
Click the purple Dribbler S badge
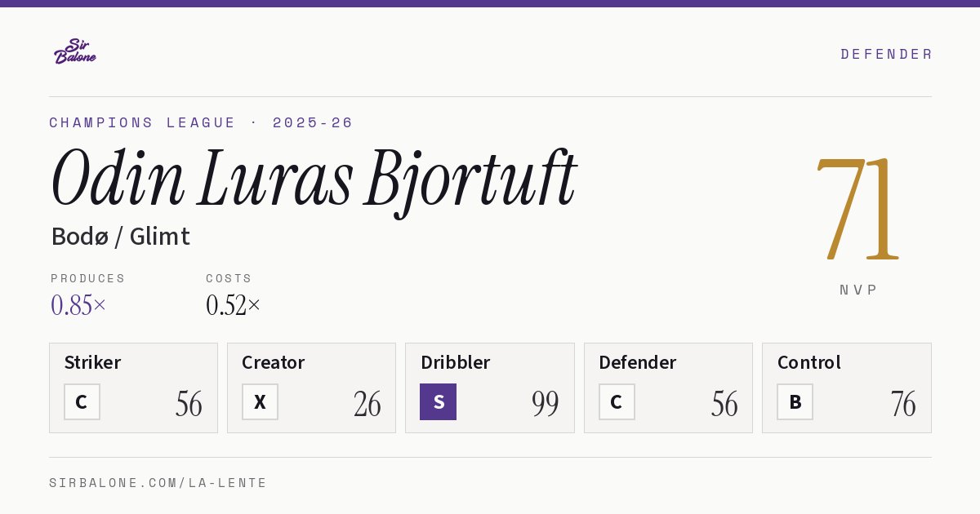pos(438,401)
